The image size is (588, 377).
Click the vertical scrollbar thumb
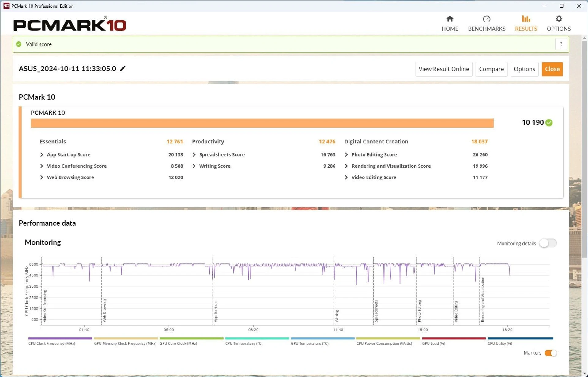click(584, 149)
